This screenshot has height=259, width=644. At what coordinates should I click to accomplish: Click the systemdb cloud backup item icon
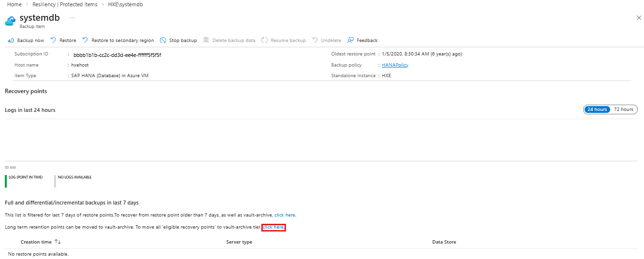[10, 21]
